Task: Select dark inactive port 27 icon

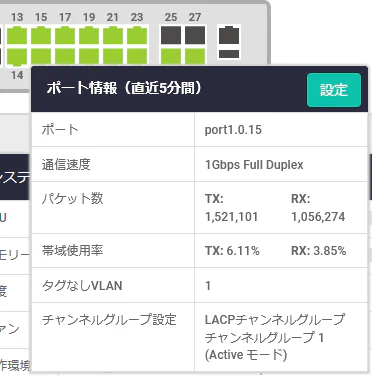Action: [x=195, y=35]
